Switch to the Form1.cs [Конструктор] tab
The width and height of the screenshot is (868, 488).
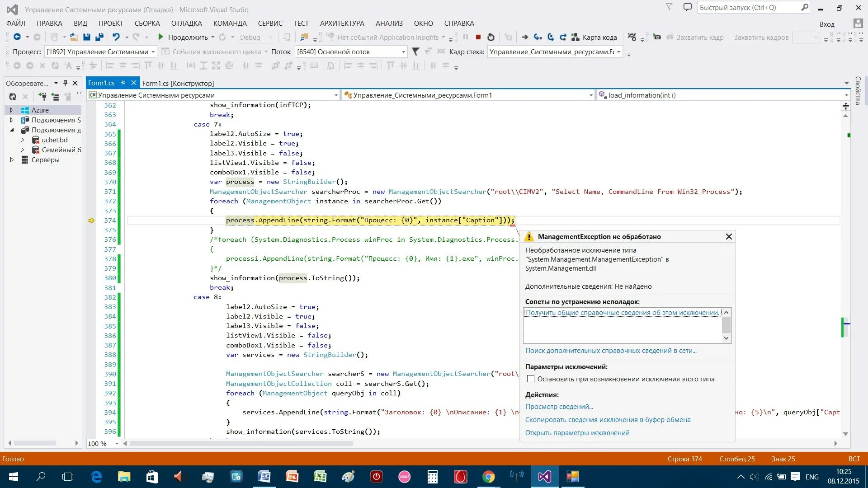point(178,83)
